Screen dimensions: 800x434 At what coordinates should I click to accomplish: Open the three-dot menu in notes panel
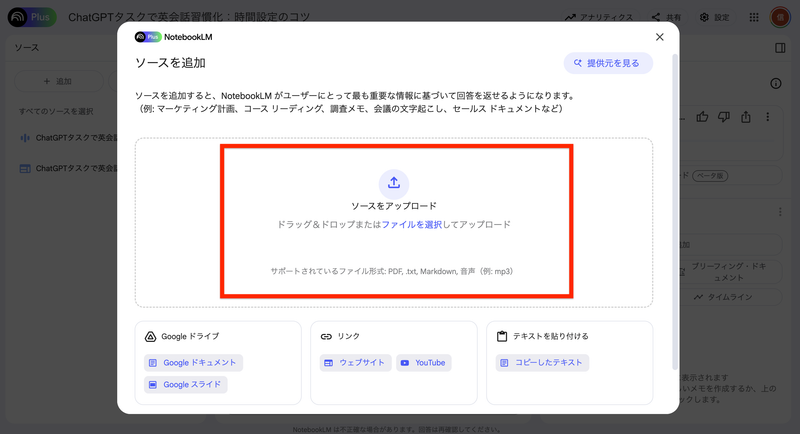[x=780, y=212]
